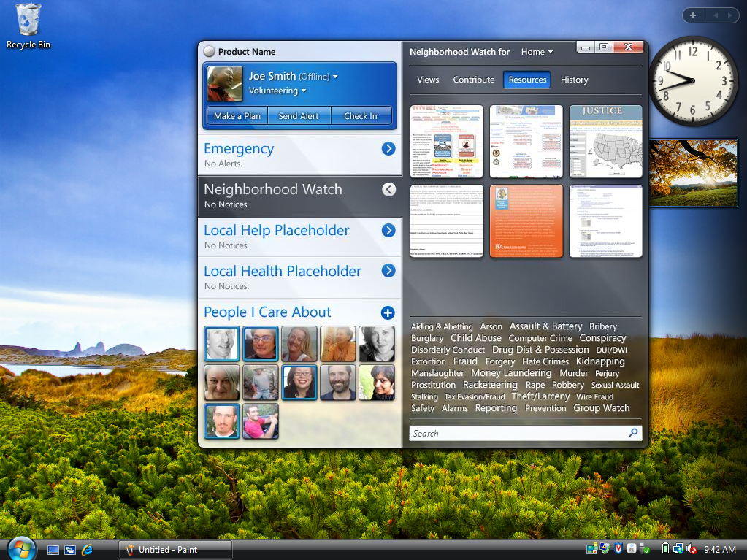Switch to the Contribute tab

tap(474, 80)
